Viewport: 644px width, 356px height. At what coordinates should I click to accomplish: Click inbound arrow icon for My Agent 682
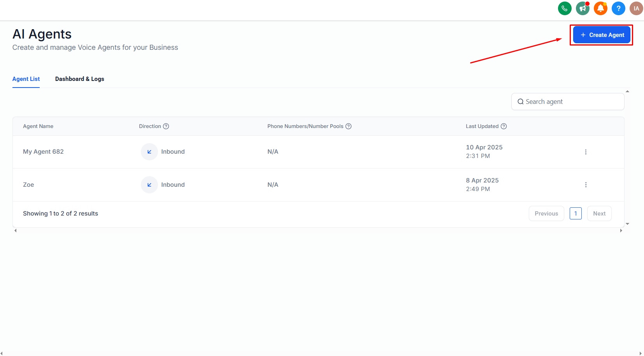pos(149,152)
